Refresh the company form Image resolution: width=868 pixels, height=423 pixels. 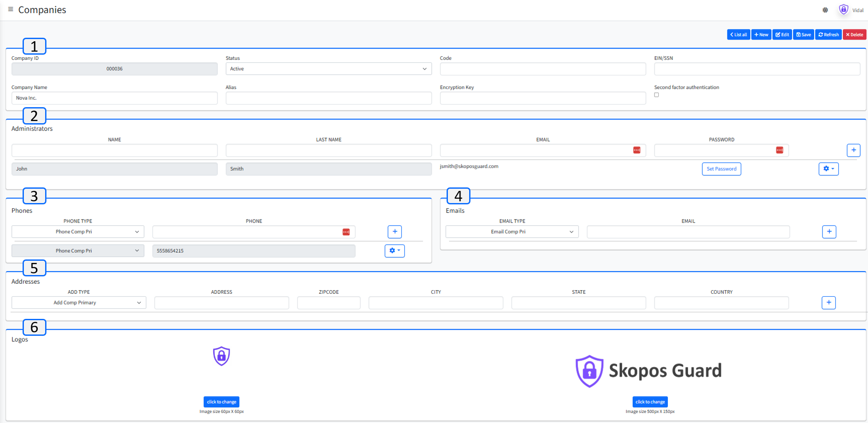[x=829, y=35]
